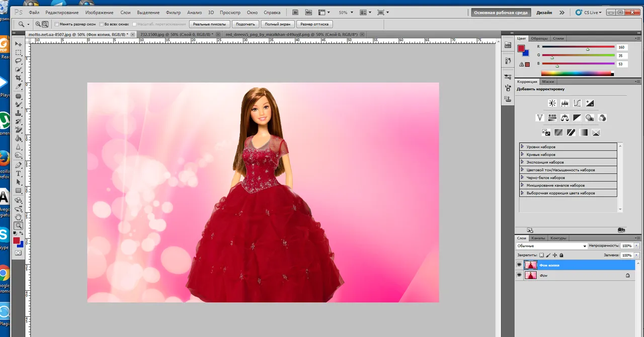Click the 'Полный экран' button
644x337 pixels.
click(278, 24)
